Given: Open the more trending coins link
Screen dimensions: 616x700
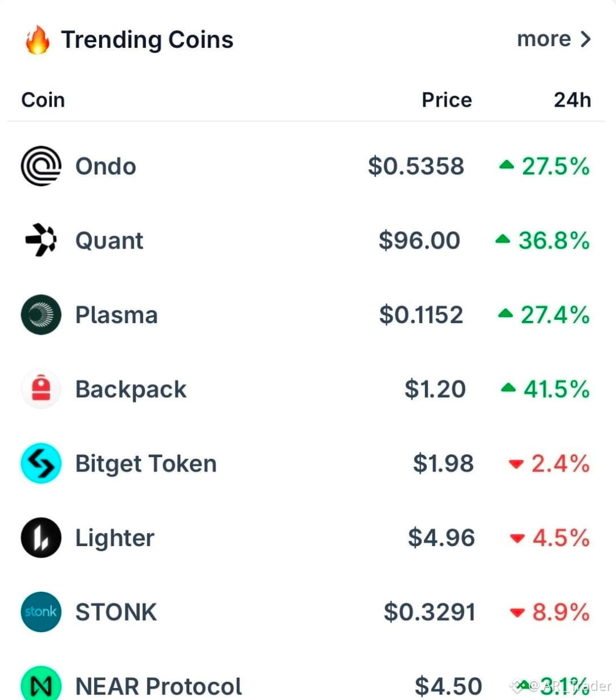Looking at the screenshot, I should [544, 39].
